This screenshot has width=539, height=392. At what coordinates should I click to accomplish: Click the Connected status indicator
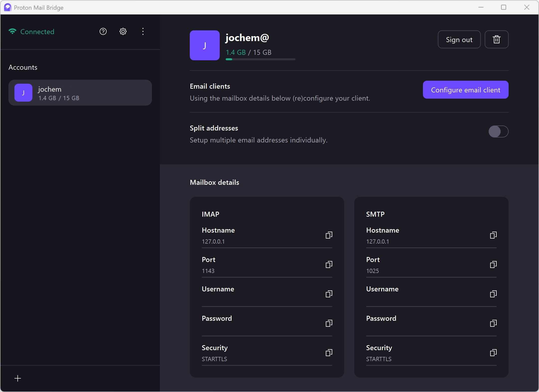tap(31, 31)
